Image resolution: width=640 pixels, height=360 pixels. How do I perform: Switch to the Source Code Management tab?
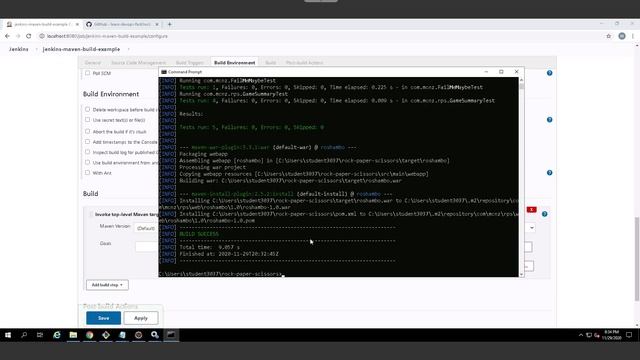(x=138, y=62)
